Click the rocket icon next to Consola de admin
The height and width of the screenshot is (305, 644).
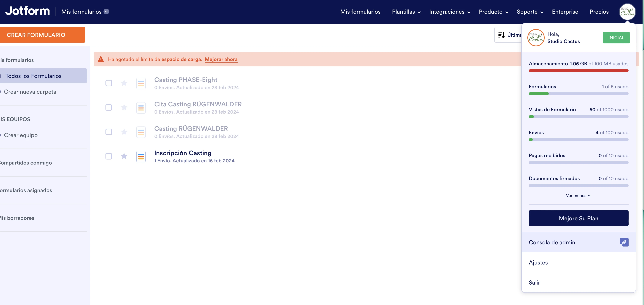624,242
